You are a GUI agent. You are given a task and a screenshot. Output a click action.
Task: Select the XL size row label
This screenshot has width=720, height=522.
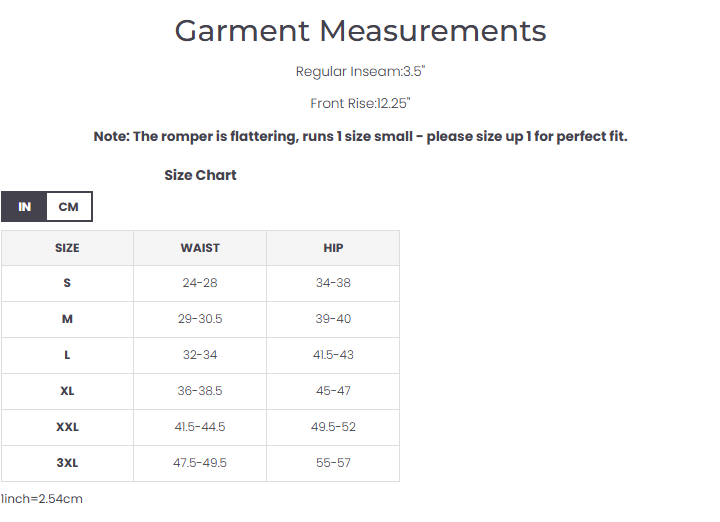[x=67, y=391]
